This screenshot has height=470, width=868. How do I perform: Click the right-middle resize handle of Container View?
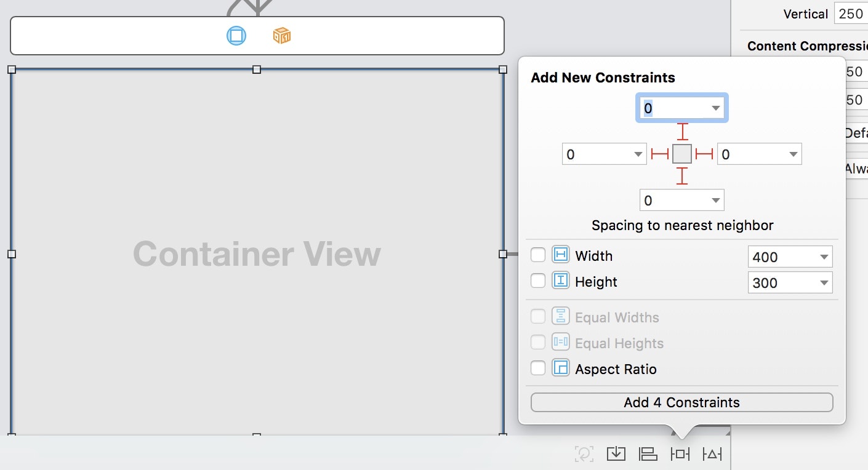coord(503,253)
